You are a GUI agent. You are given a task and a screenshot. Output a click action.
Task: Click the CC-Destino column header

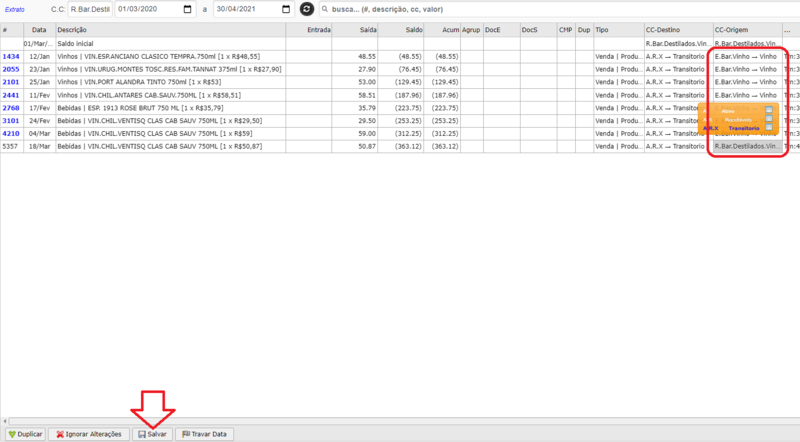679,30
